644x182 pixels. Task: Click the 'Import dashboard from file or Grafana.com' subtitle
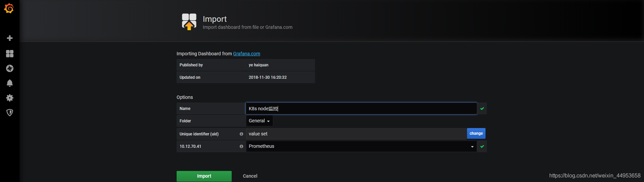click(247, 27)
